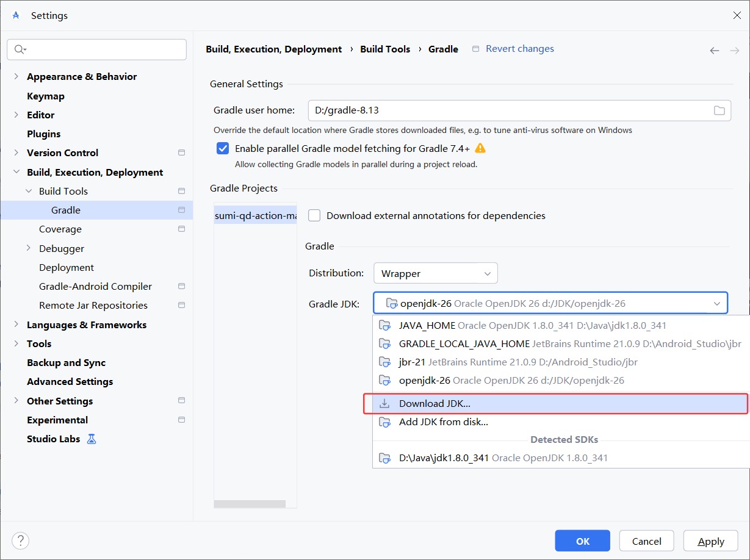Select openjdk-26 entry in the dropdown list
Screen dimensions: 750x560
point(561,380)
